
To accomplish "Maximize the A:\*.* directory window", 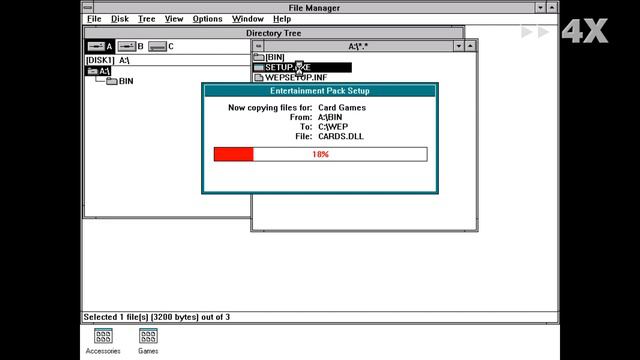I will coord(470,46).
